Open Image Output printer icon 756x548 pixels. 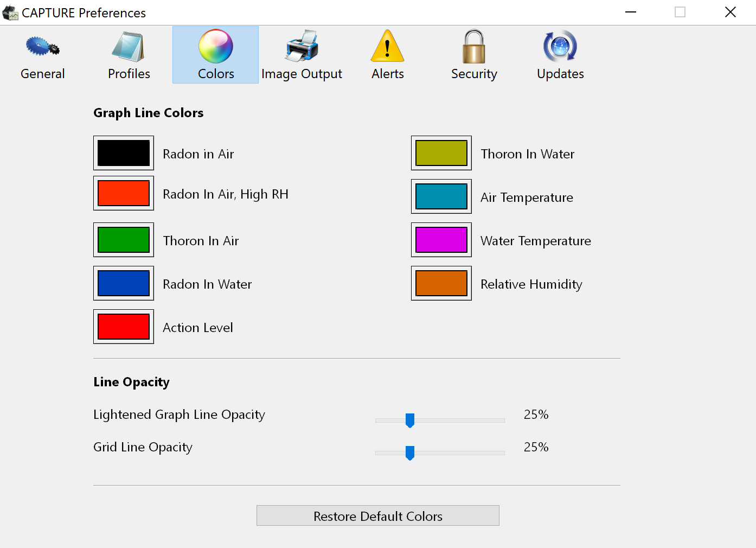pyautogui.click(x=302, y=47)
